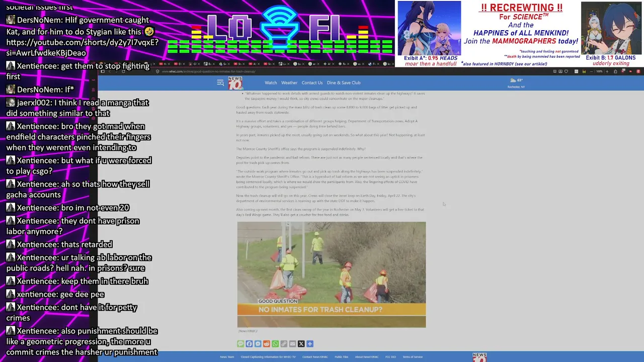Click chat message 'gee dee pee'
644x362 pixels.
82,294
